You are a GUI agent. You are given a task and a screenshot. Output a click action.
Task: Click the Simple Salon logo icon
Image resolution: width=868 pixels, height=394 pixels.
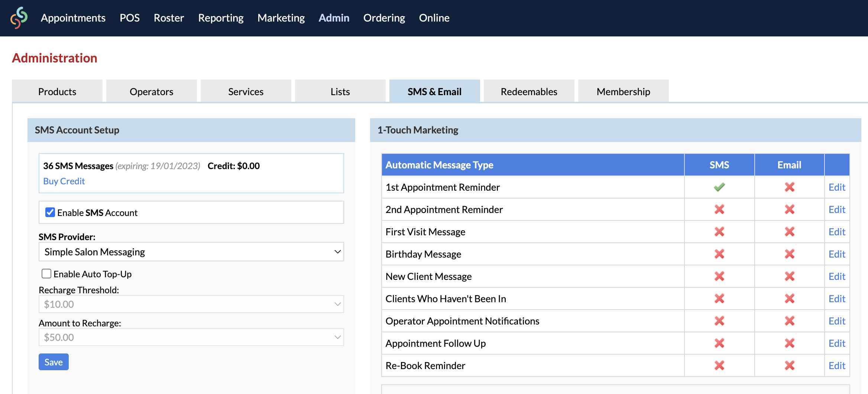click(x=19, y=18)
